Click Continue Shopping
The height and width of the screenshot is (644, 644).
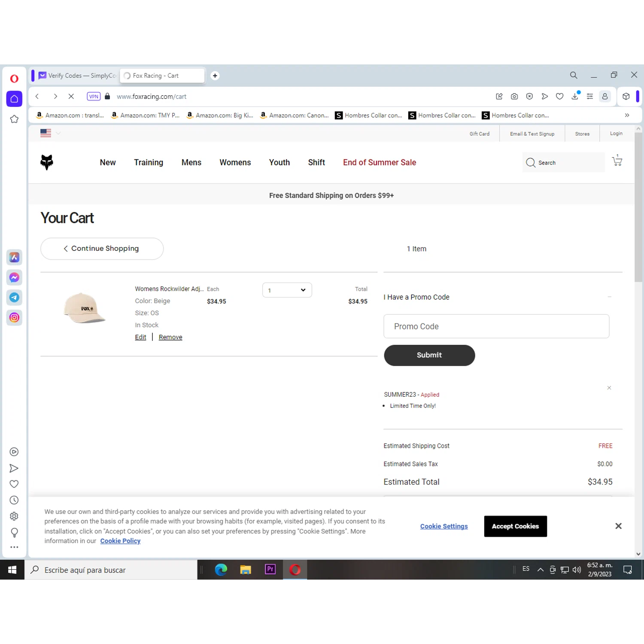(102, 249)
